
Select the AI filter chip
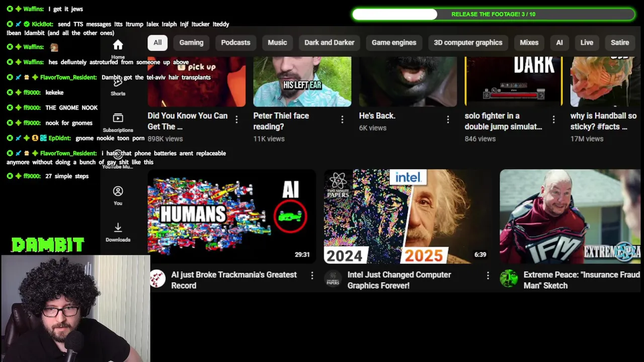[559, 43]
